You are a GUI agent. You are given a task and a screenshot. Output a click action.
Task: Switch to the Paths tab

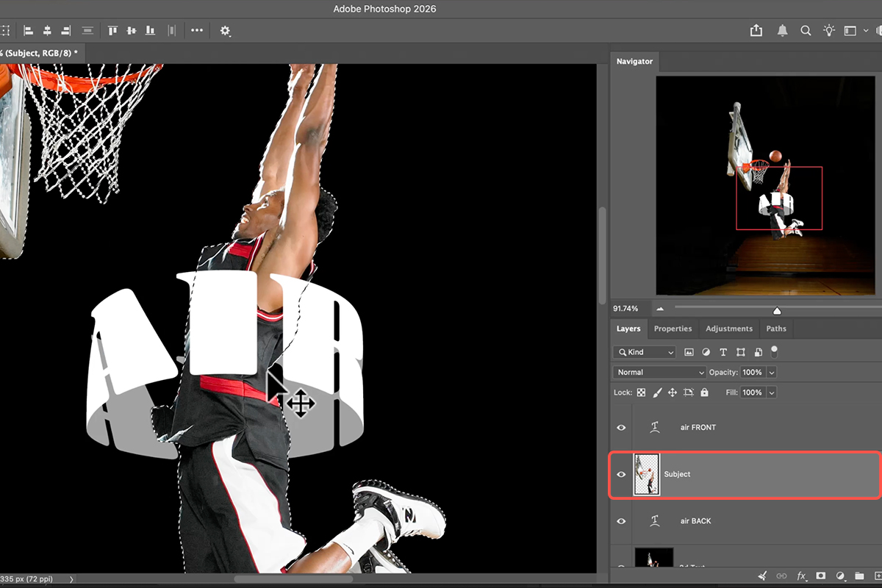click(x=776, y=329)
